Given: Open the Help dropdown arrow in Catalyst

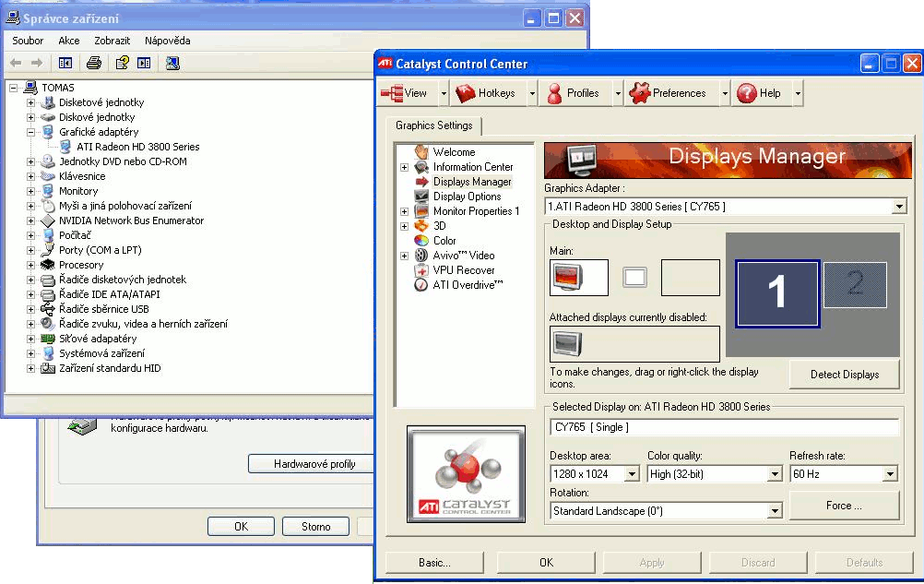Looking at the screenshot, I should 798,93.
